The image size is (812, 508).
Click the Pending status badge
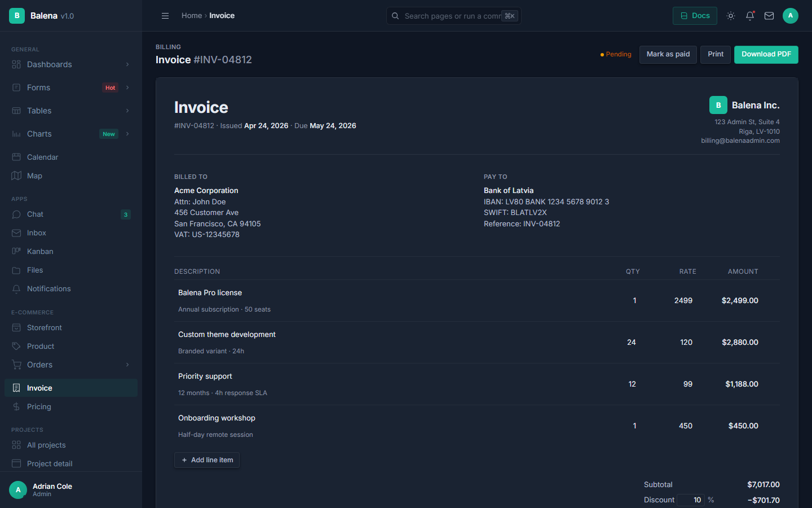pyautogui.click(x=616, y=54)
